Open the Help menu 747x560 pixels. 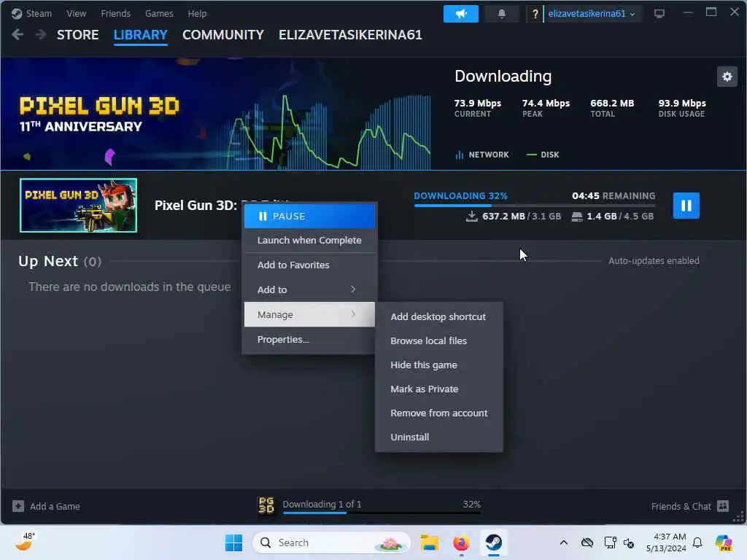coord(197,13)
